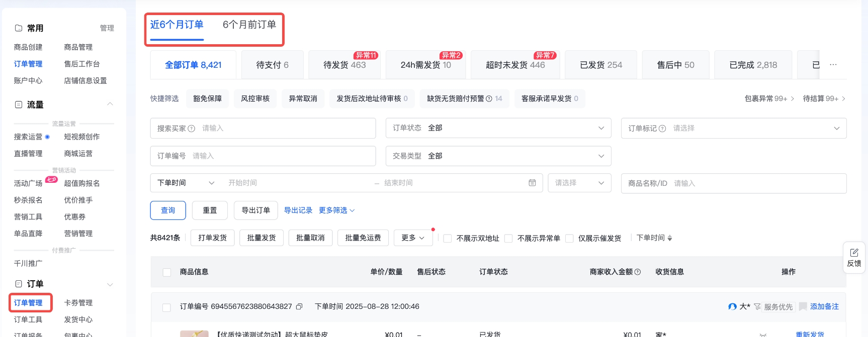Click the help icon next to 搜索买家
Screen dimensions: 868x337
tap(191, 129)
